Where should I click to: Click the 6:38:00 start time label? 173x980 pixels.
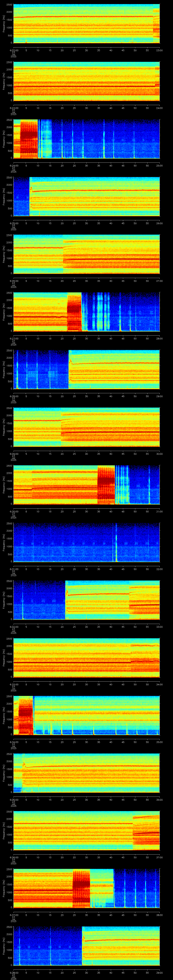pyautogui.click(x=14, y=973)
